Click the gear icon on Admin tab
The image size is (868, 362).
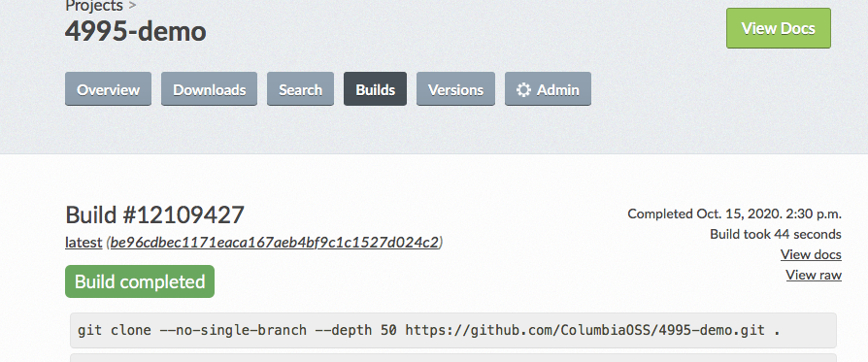click(523, 89)
